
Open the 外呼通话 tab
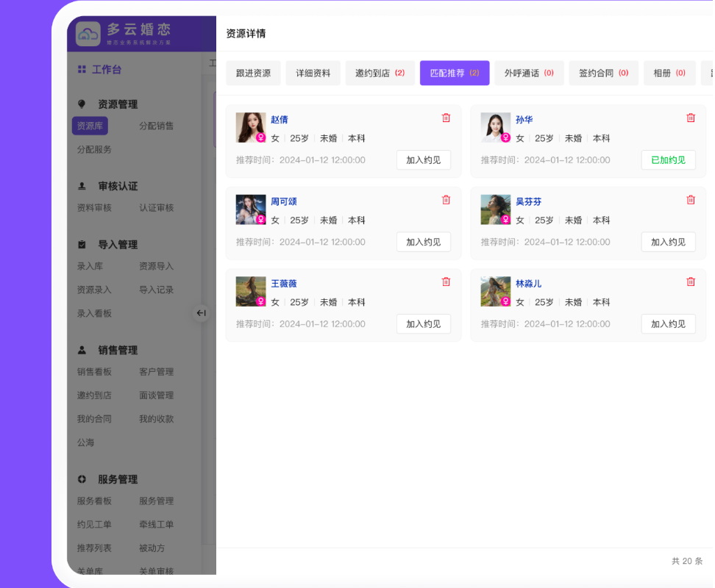click(x=528, y=73)
